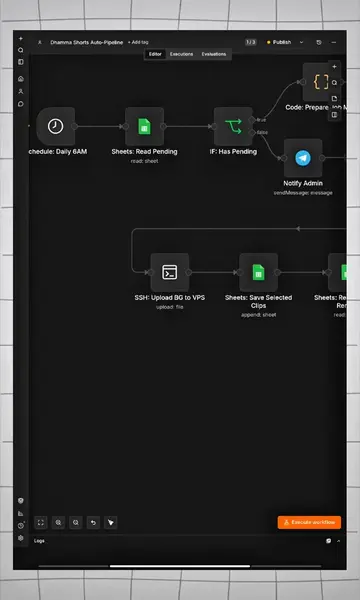The height and width of the screenshot is (600, 360).
Task: Click the pointer cursor canvas button
Action: point(111,522)
